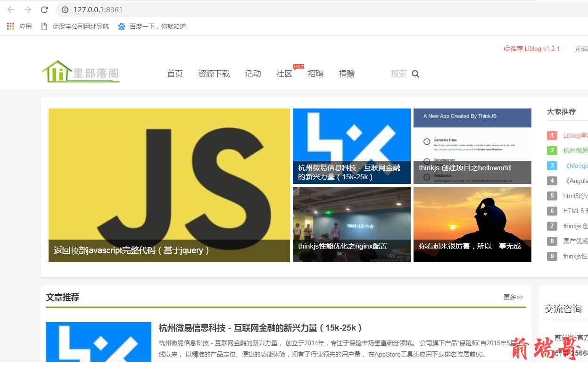This screenshot has width=588, height=366.
Task: Open the 捐赠 navigation item
Action: (347, 74)
